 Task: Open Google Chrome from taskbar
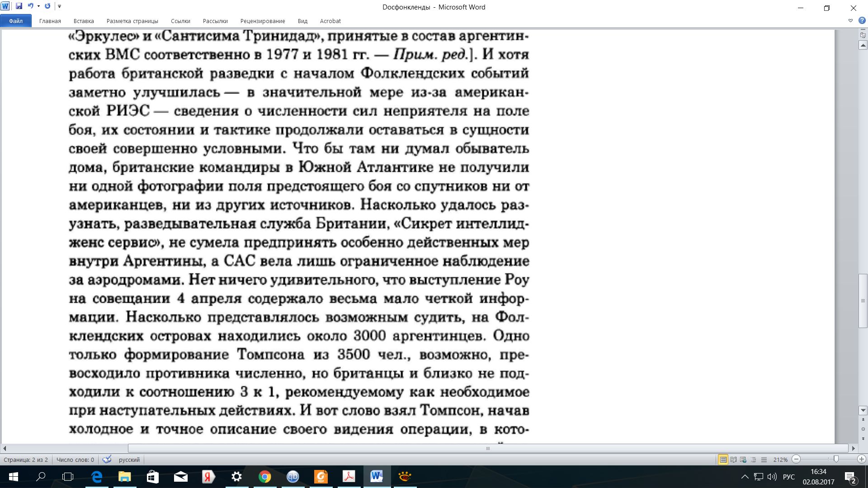264,477
